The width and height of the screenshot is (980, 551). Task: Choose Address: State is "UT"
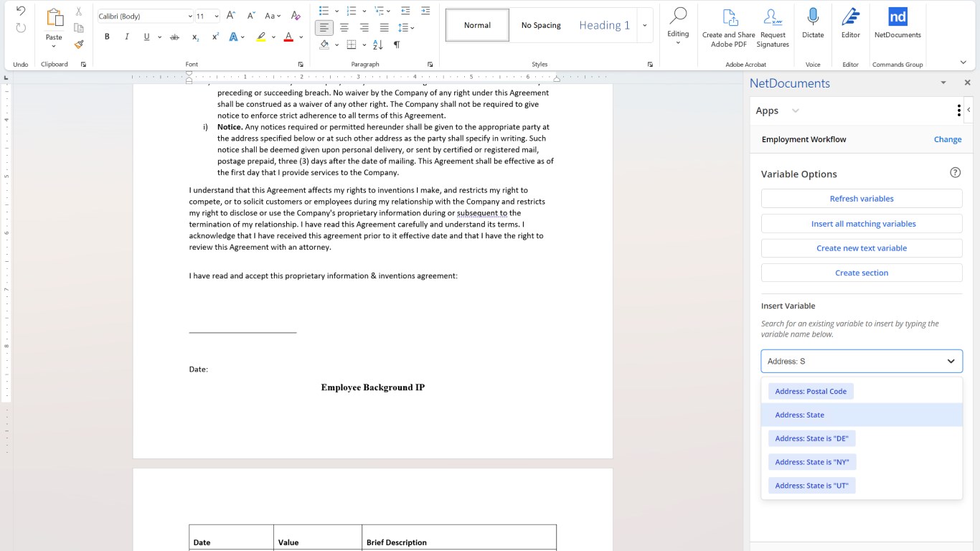(812, 486)
